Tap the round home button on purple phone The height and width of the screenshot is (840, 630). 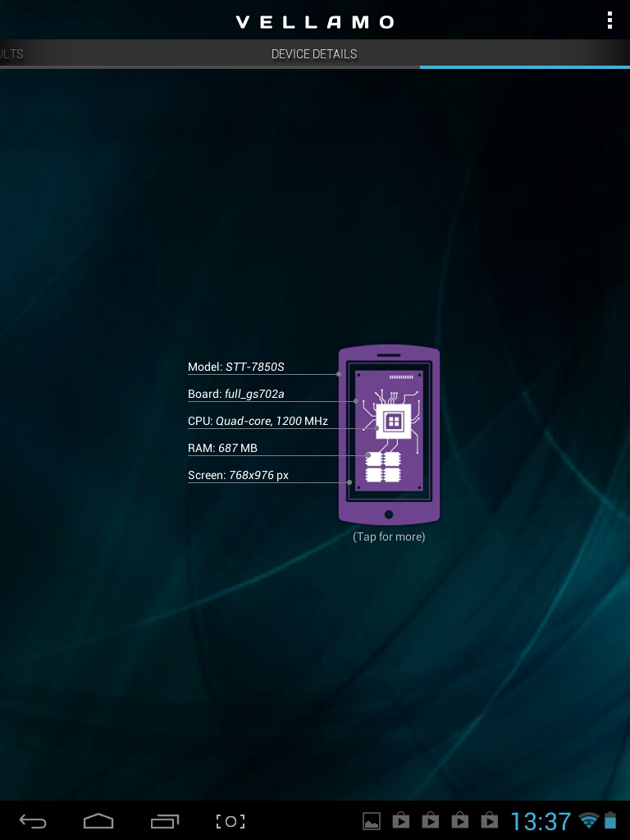tap(389, 514)
